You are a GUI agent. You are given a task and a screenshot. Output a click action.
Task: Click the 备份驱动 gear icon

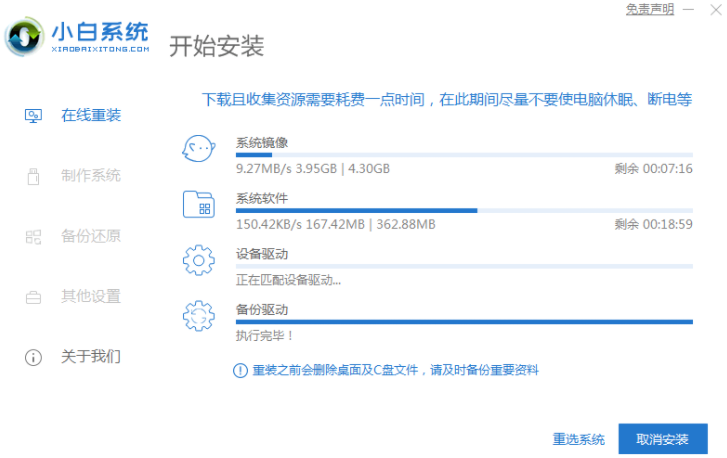coord(198,316)
